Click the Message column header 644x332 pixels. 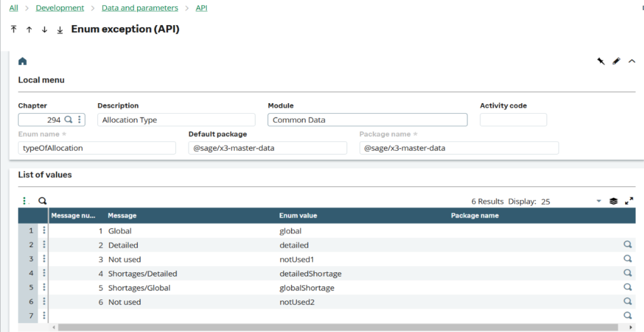(x=122, y=216)
